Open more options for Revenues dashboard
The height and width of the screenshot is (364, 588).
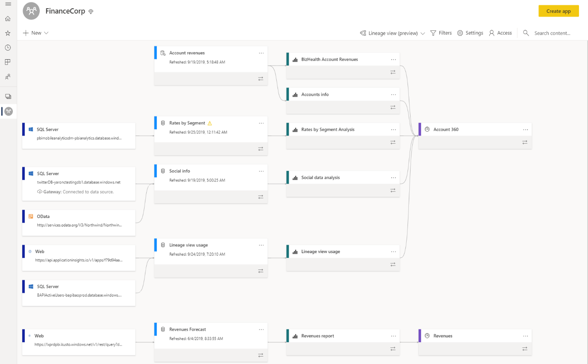coord(526,336)
